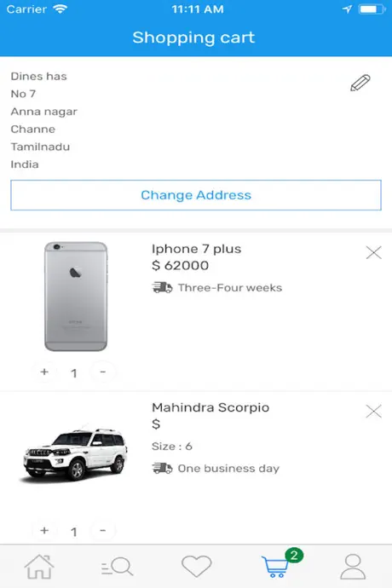Open the Profile person tab
The image size is (392, 588).
point(353,566)
